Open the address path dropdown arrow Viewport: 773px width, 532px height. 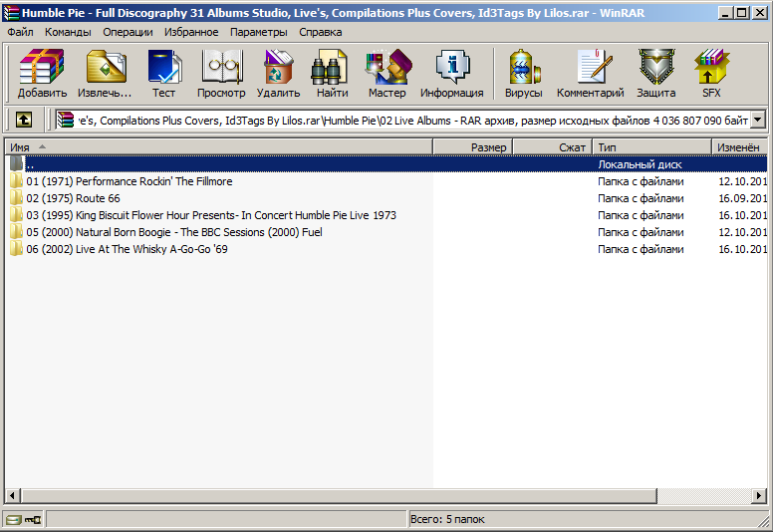(758, 120)
